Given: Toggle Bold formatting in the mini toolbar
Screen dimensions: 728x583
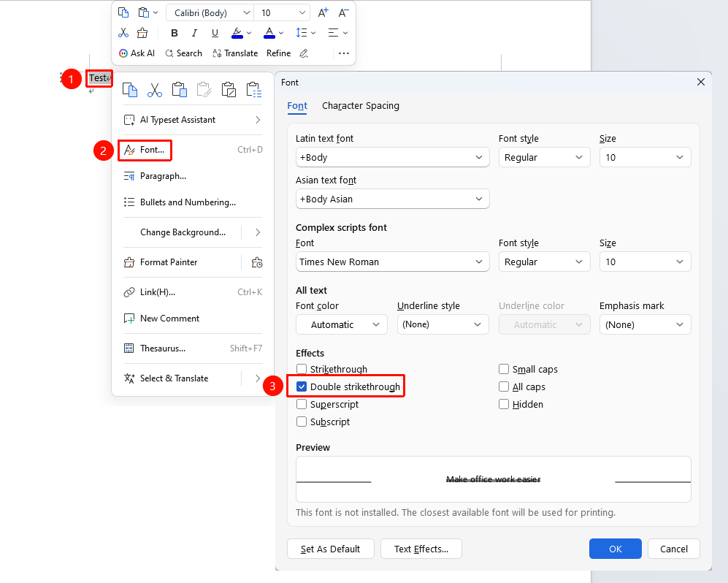Looking at the screenshot, I should click(x=175, y=33).
